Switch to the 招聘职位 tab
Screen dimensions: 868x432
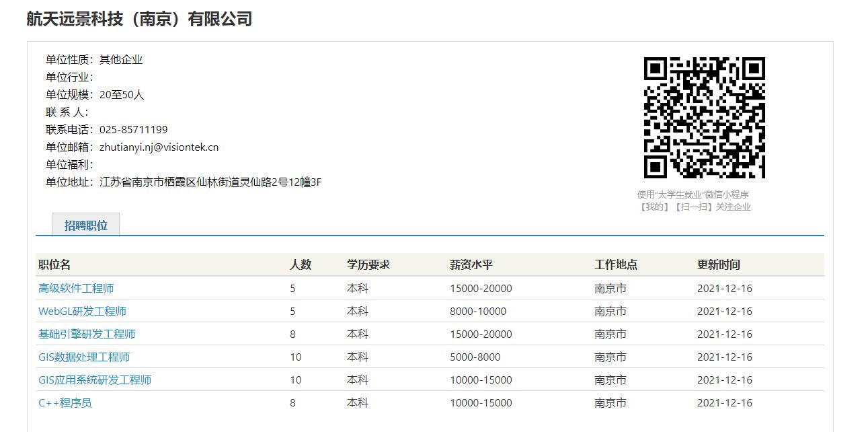click(86, 225)
